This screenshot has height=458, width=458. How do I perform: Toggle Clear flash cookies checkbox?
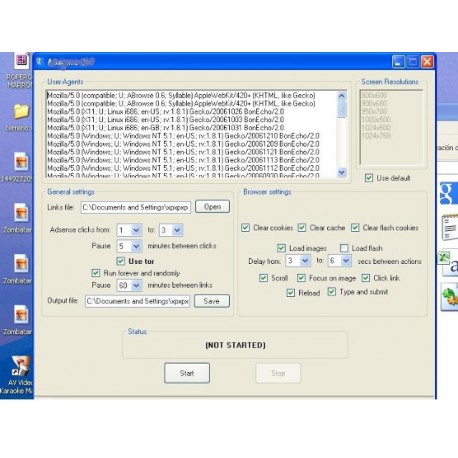(x=355, y=228)
